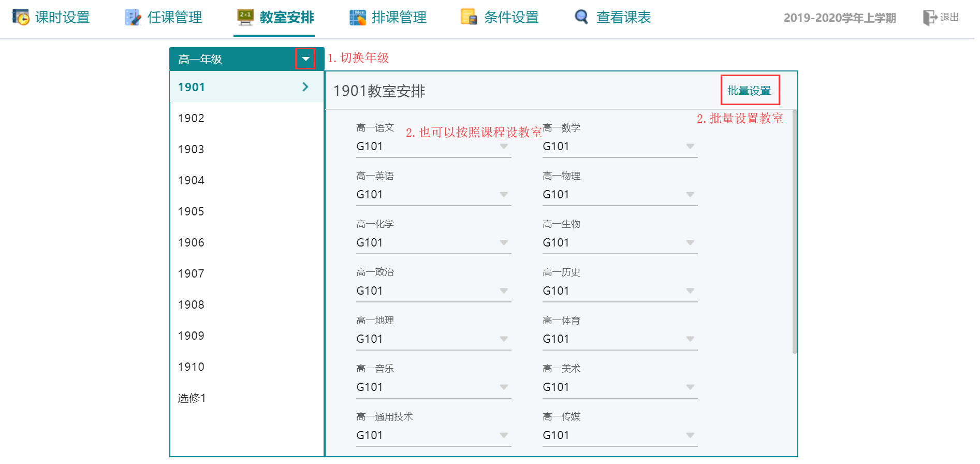Open the 条件设置 tab

500,18
